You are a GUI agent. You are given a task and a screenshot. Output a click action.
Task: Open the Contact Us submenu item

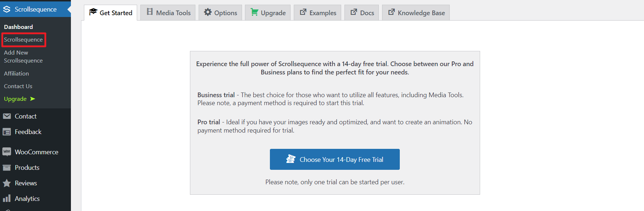click(18, 86)
